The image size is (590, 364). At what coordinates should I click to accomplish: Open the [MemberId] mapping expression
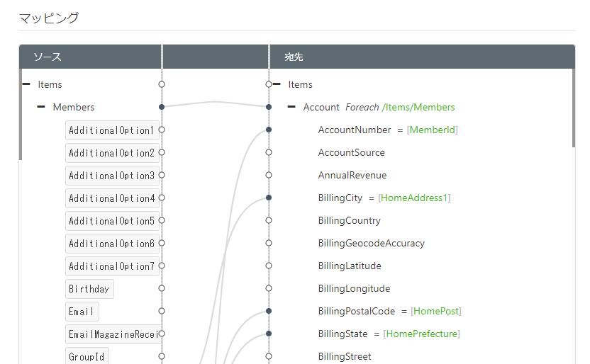(x=432, y=130)
